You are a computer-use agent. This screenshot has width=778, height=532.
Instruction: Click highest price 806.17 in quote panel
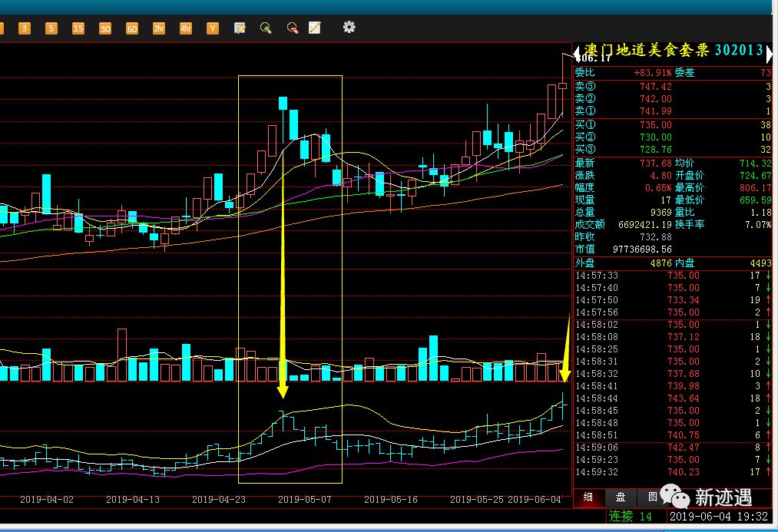pos(755,188)
